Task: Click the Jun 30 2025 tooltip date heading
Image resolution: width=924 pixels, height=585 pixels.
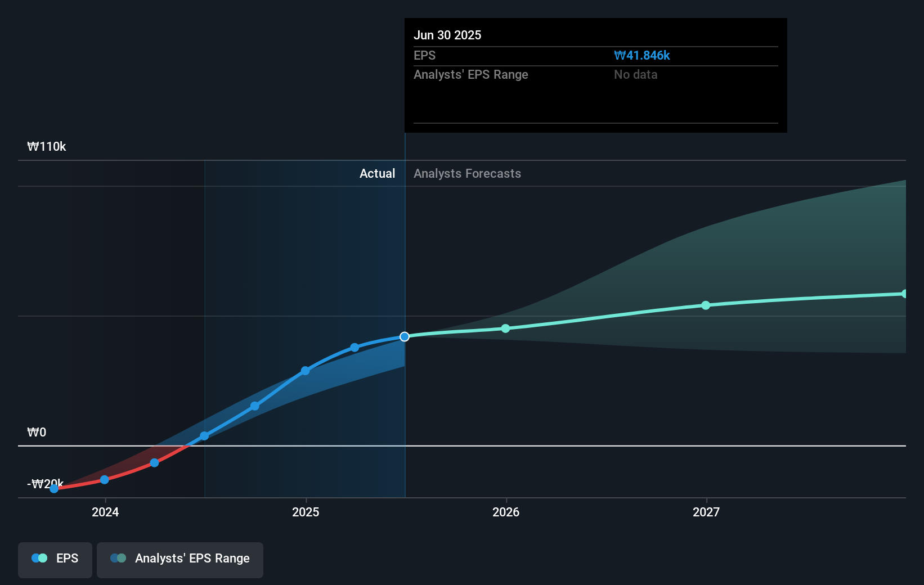Action: pyautogui.click(x=447, y=35)
